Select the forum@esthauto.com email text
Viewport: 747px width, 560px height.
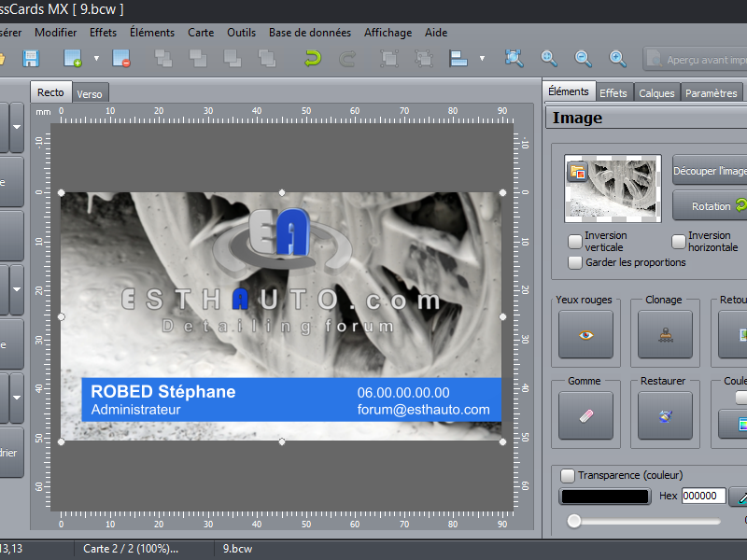pos(424,410)
